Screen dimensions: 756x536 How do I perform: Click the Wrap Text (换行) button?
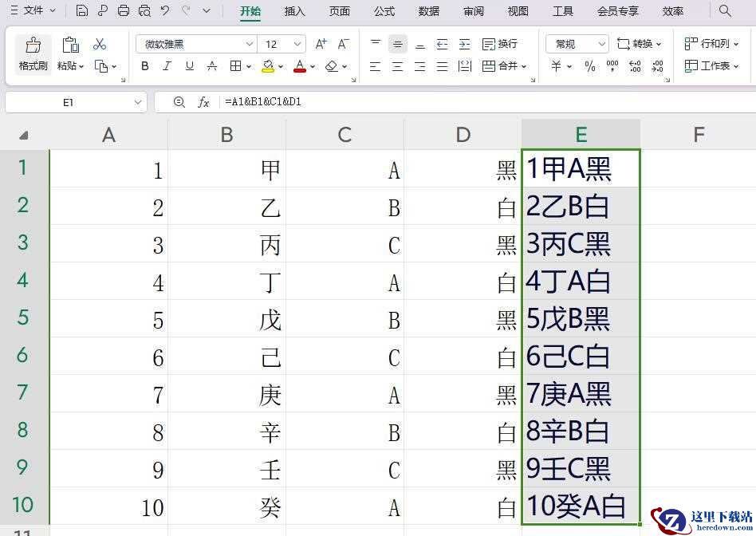(499, 45)
